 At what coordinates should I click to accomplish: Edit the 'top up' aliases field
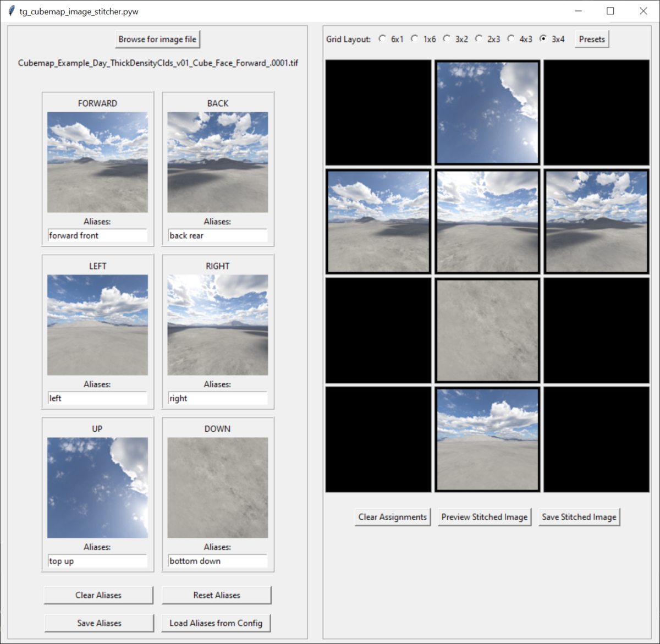point(97,561)
